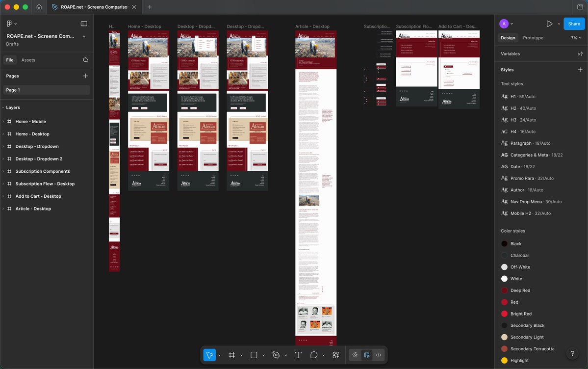Screen dimensions: 588x369
Task: Select the Move tool in the toolbar
Action: point(209,354)
